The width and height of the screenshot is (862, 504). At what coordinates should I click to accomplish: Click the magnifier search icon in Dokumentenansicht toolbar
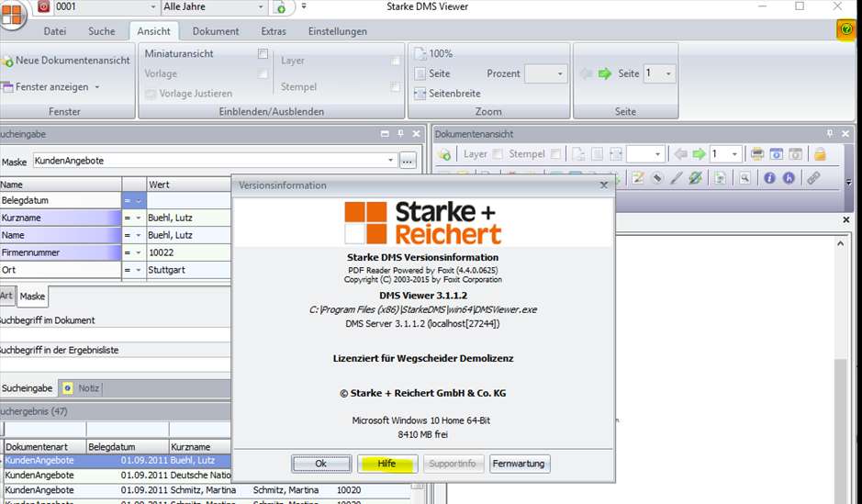pos(744,178)
